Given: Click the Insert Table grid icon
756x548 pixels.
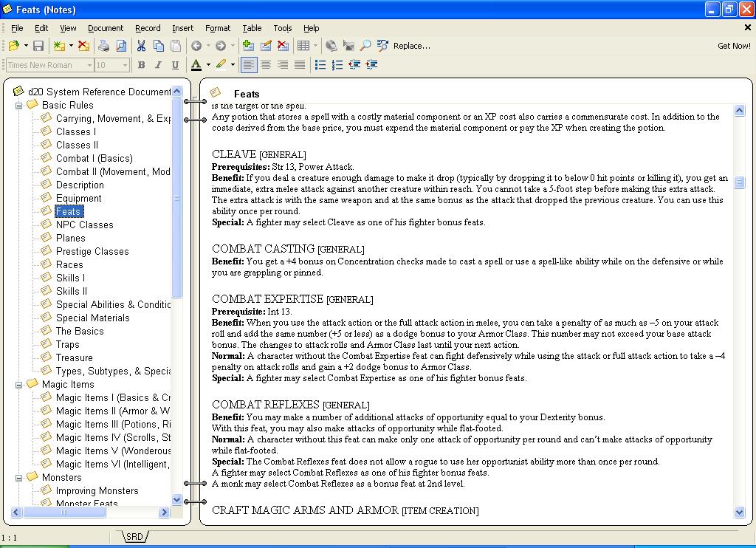Looking at the screenshot, I should [x=303, y=46].
